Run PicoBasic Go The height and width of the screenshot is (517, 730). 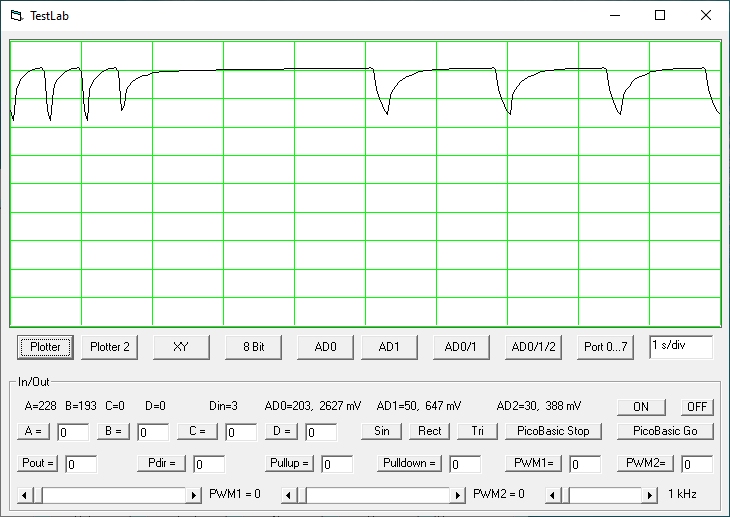coord(665,431)
